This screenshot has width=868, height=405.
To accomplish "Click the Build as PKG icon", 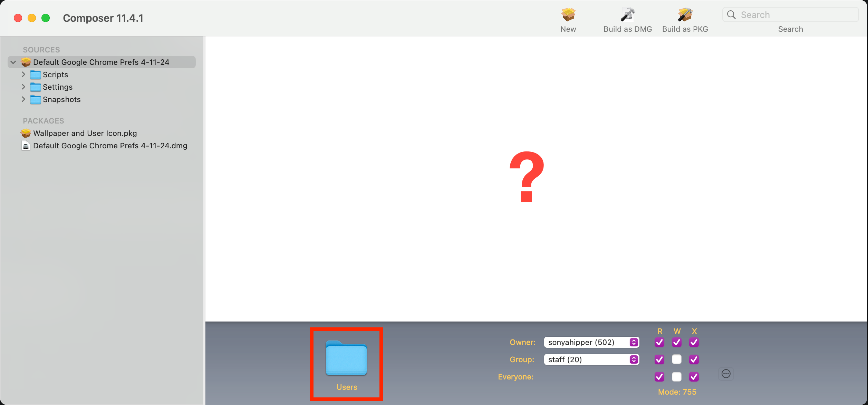I will (685, 14).
